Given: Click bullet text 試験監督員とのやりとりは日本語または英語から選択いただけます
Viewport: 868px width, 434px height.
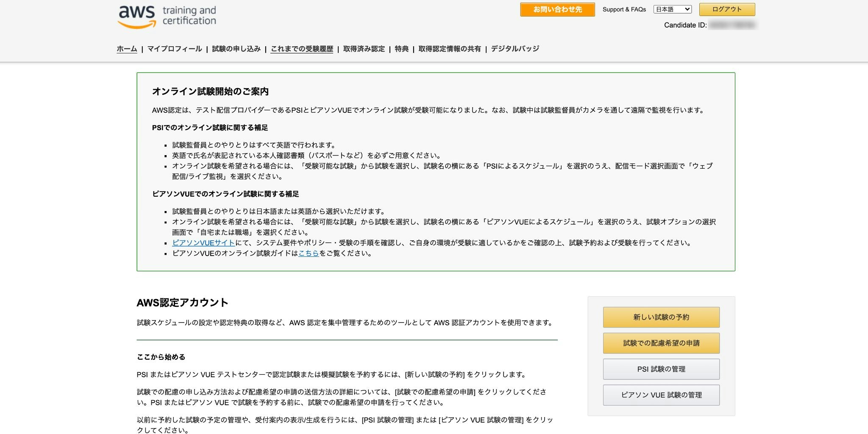Looking at the screenshot, I should pyautogui.click(x=279, y=211).
